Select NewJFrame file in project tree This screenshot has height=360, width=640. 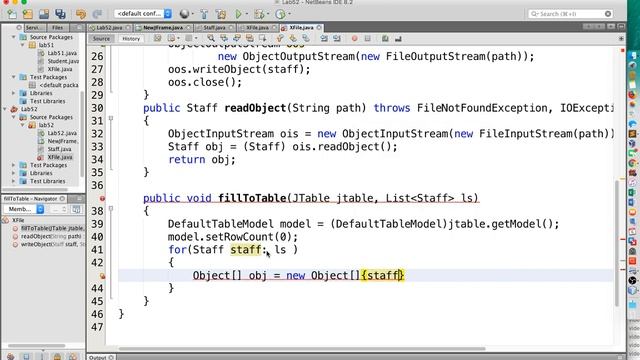(62, 141)
